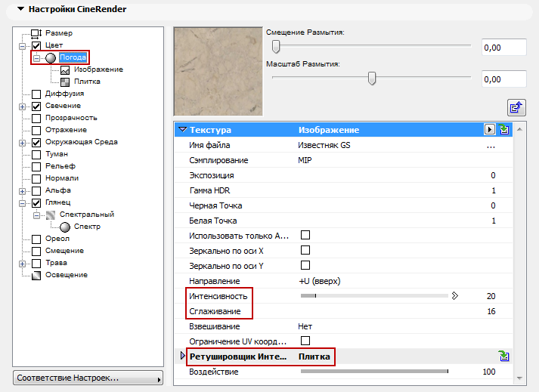Click the Направление +U (вверх) value
This screenshot has height=392, width=539.
(x=319, y=281)
